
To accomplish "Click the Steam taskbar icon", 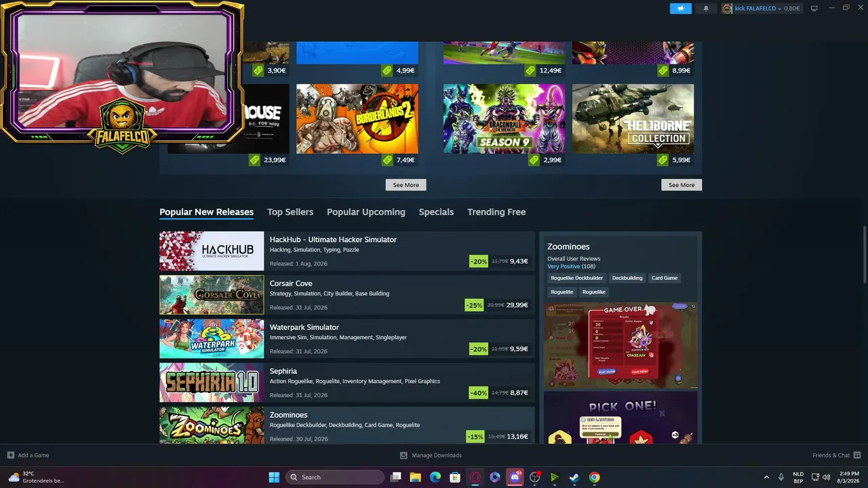I will (574, 477).
